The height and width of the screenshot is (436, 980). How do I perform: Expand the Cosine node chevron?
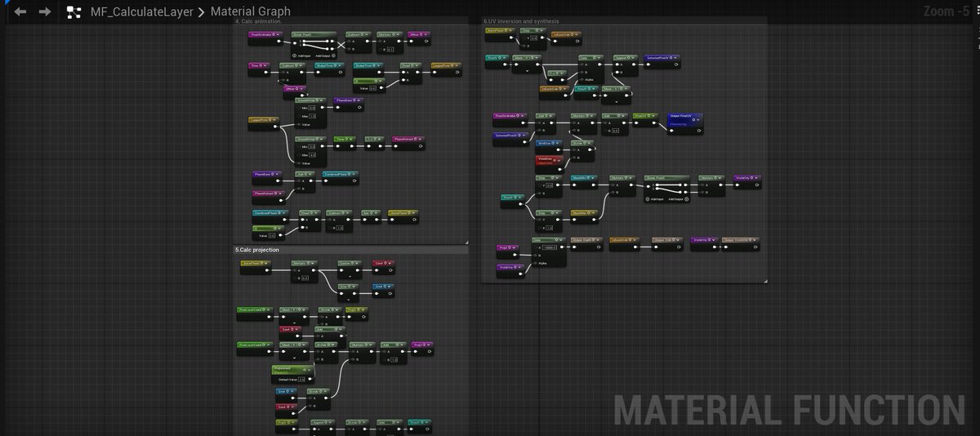pyautogui.click(x=350, y=277)
